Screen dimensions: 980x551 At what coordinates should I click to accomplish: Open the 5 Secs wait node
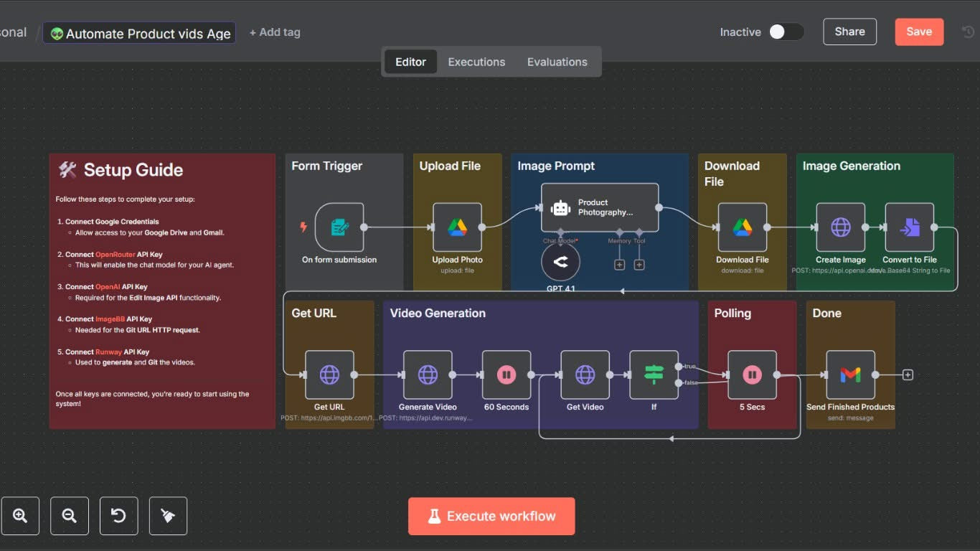pos(752,375)
